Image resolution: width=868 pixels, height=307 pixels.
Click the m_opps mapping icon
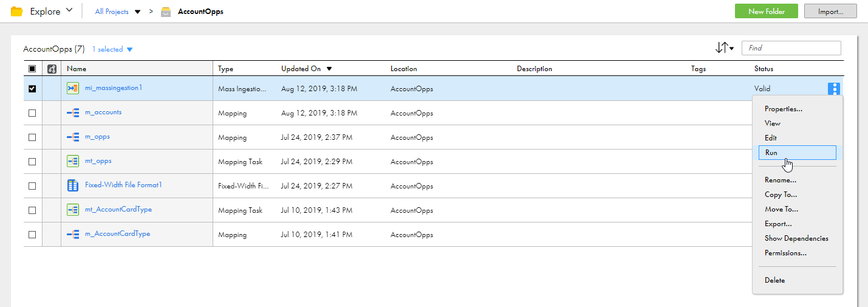click(73, 137)
